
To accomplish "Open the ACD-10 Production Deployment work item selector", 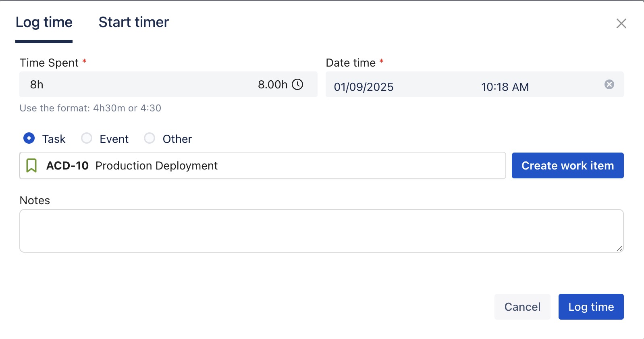I will pos(262,165).
